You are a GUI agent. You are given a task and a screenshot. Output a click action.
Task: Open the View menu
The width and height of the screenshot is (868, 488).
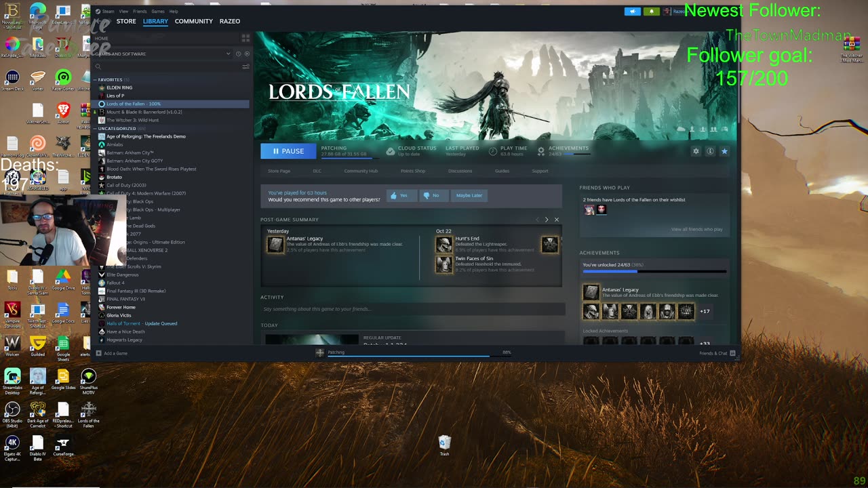point(123,12)
